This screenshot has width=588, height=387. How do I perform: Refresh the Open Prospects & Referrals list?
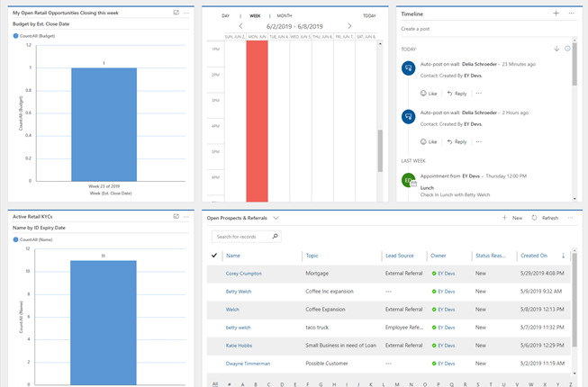pos(545,218)
